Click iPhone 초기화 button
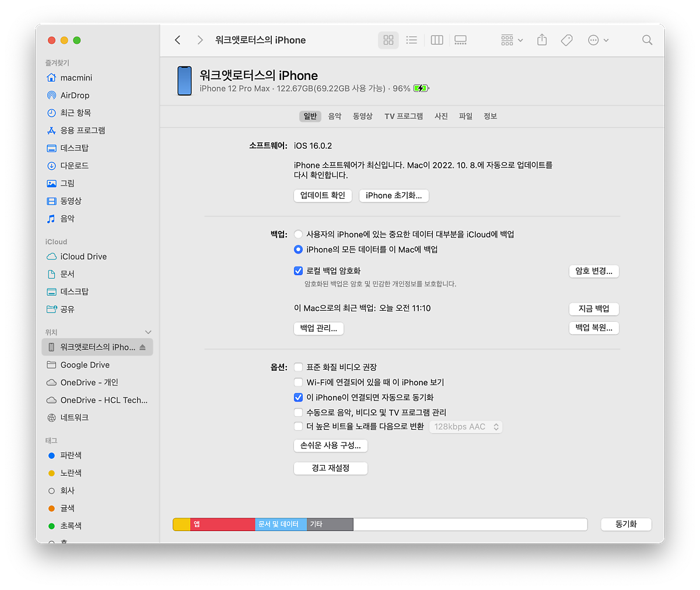 click(394, 196)
